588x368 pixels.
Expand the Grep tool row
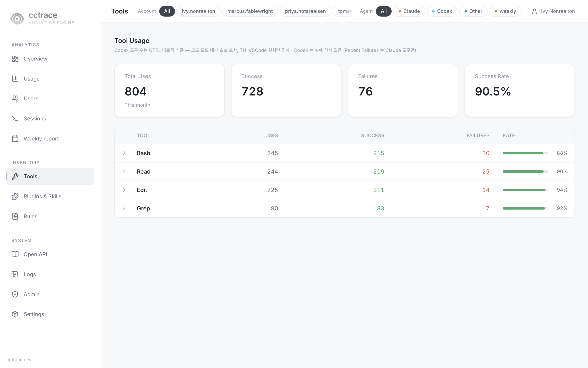[x=124, y=208]
